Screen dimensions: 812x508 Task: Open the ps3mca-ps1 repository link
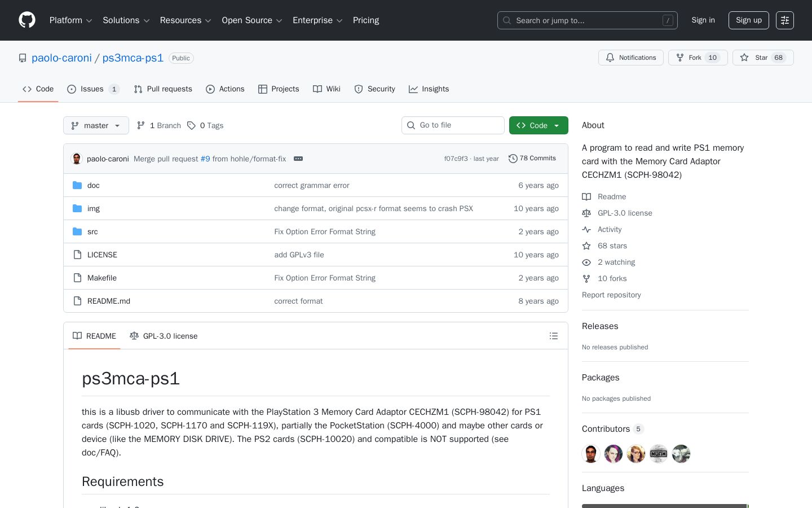(x=133, y=58)
